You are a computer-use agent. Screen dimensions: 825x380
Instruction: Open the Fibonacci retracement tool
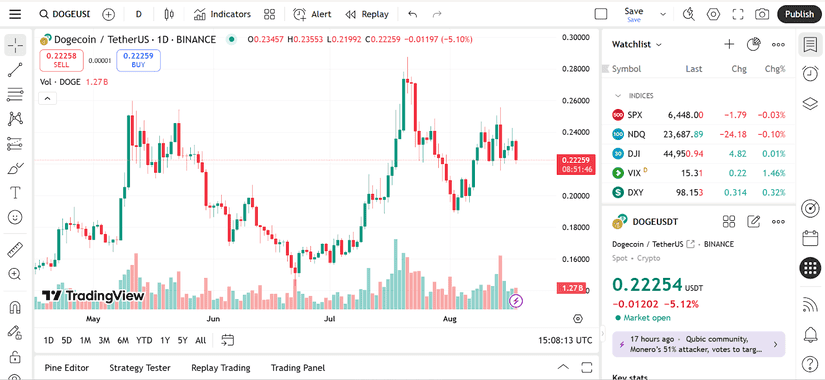(15, 95)
